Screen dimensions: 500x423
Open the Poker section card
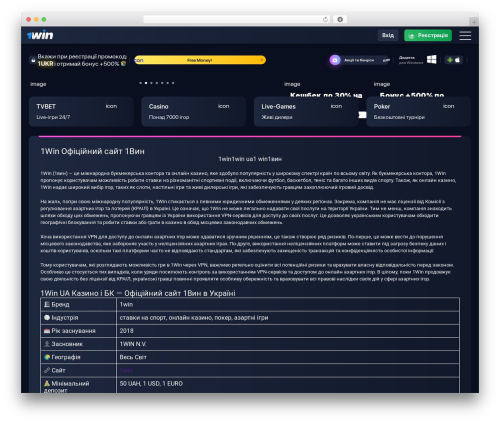click(x=419, y=112)
